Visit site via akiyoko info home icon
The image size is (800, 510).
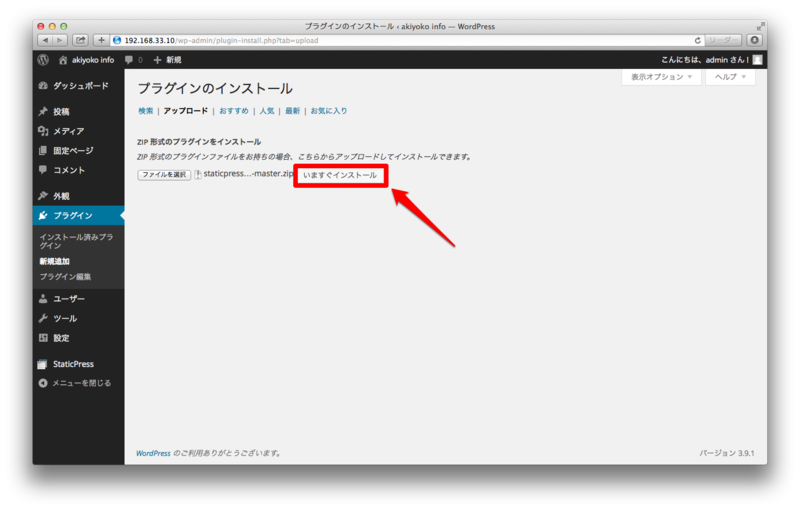(x=63, y=60)
